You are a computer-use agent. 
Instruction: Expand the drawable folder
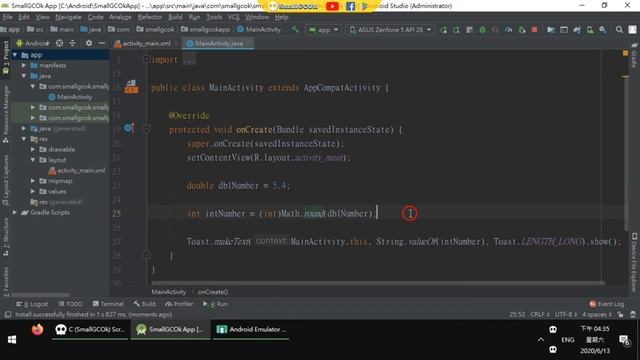click(x=33, y=149)
